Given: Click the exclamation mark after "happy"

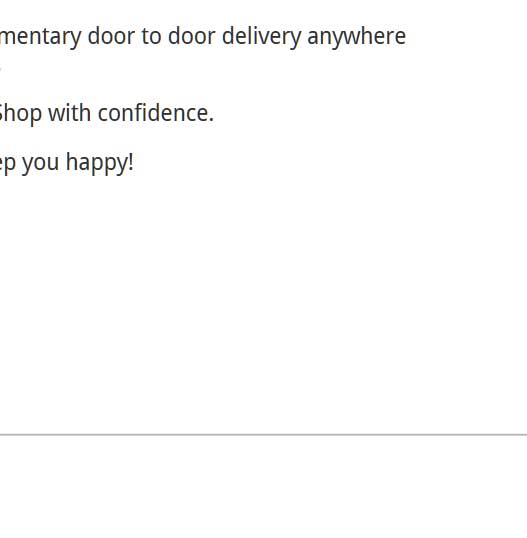Looking at the screenshot, I should click(x=131, y=162).
